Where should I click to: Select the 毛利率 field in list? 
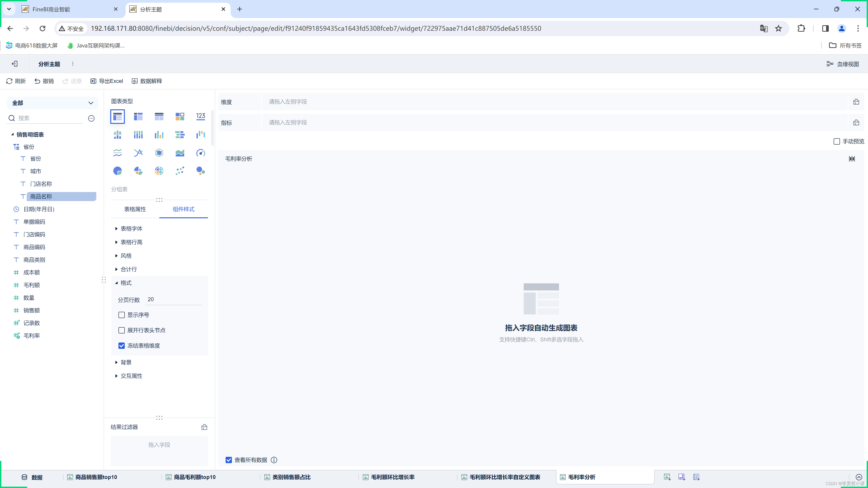(x=32, y=336)
